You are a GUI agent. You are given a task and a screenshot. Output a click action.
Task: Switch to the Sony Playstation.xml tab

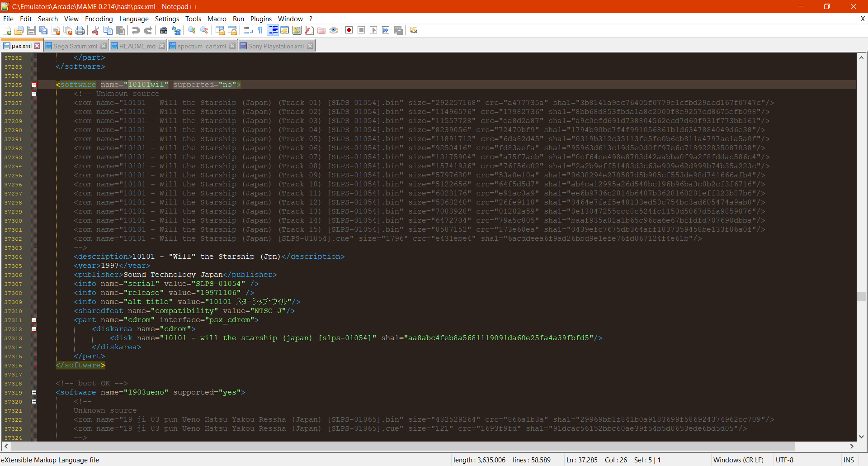click(x=276, y=46)
